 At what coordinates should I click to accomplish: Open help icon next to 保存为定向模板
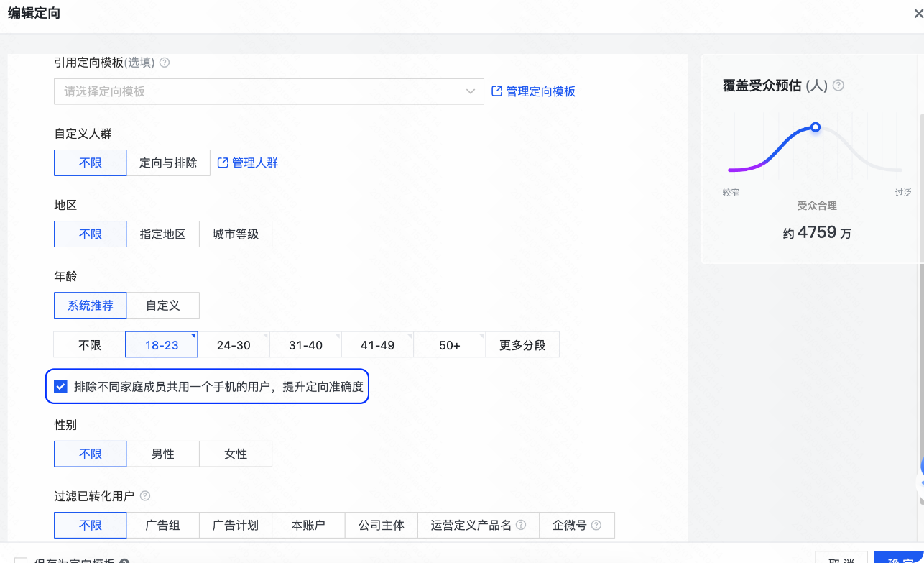126,560
